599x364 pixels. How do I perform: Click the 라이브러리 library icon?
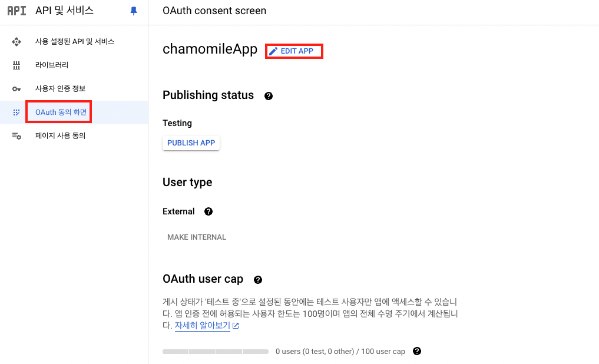(16, 65)
